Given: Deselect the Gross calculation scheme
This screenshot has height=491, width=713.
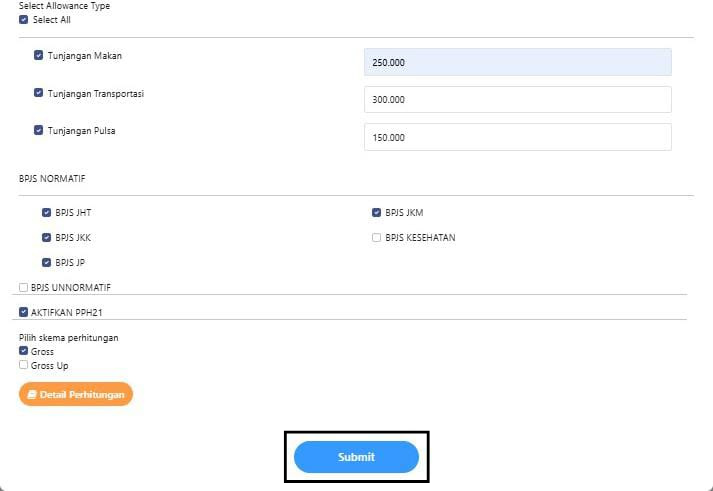Looking at the screenshot, I should [24, 351].
